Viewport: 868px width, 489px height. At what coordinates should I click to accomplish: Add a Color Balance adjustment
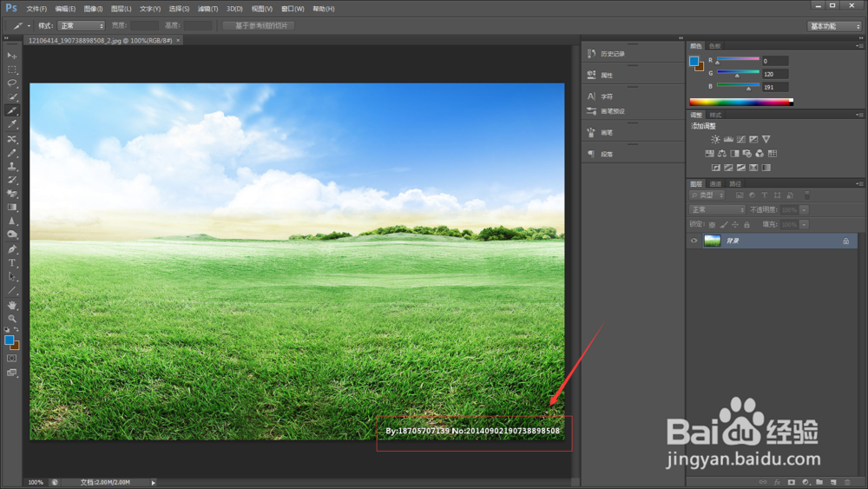(722, 154)
